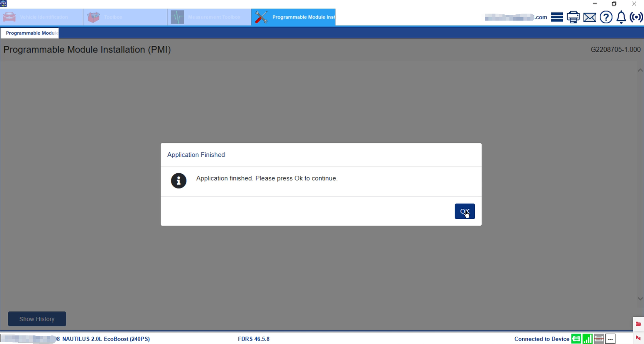This screenshot has width=644, height=344.
Task: Click the wireless broadcast signal icon
Action: [636, 17]
